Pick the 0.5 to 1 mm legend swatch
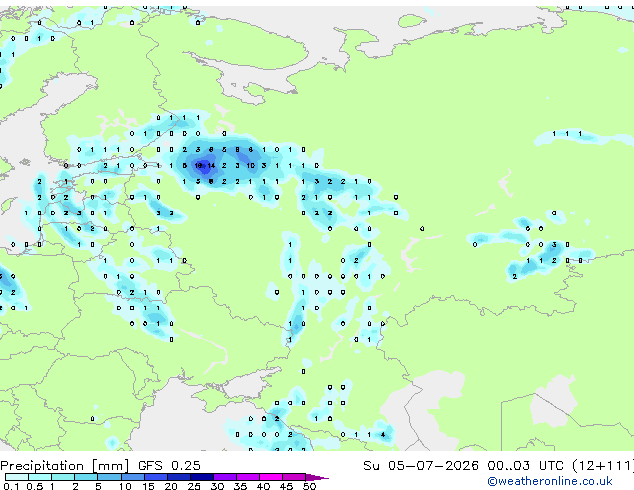Image resolution: width=634 pixels, height=490 pixels. [40, 477]
